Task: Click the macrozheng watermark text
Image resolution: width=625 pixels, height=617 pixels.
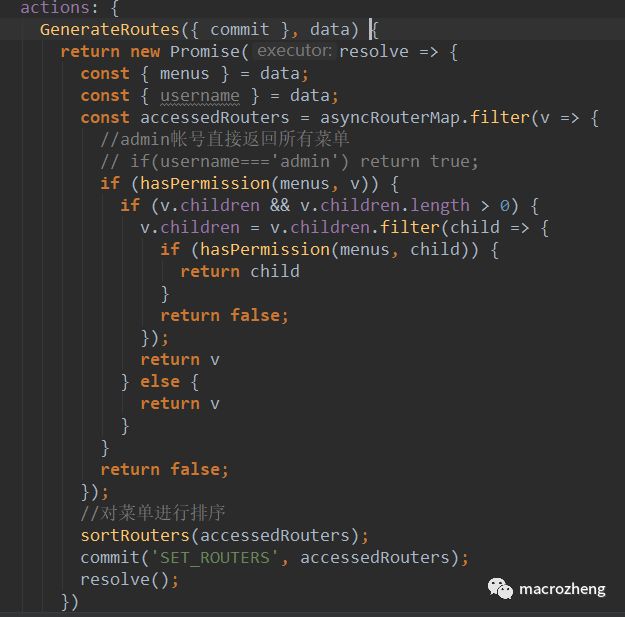Action: [x=562, y=589]
